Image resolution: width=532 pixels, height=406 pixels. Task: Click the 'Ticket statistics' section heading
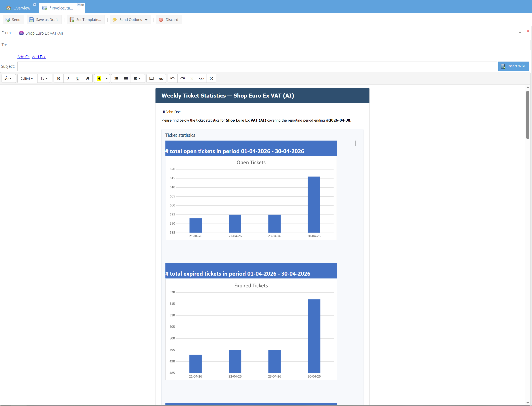click(180, 135)
